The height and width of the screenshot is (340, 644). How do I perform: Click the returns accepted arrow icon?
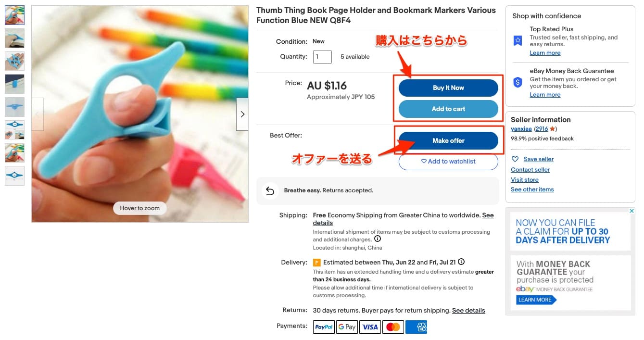[270, 191]
